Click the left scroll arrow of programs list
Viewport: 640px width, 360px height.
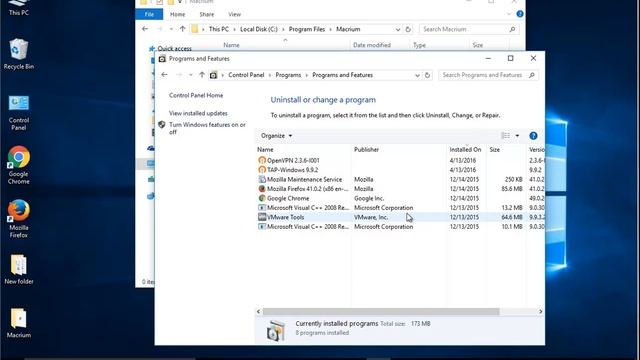[x=258, y=311]
